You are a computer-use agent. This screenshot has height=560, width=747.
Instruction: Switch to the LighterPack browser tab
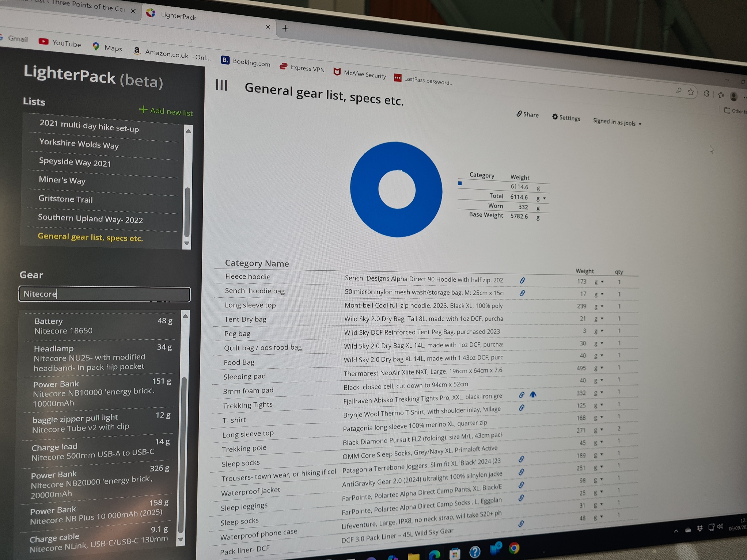pyautogui.click(x=178, y=16)
